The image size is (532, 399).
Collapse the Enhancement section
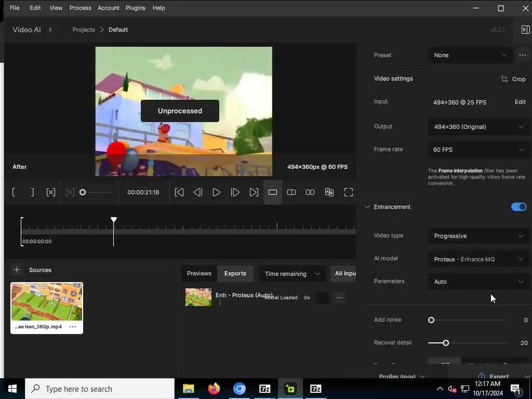(x=367, y=207)
